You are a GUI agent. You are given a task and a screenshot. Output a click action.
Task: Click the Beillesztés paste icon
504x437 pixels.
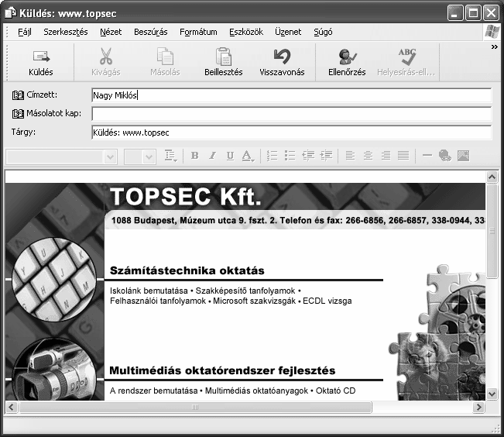tap(224, 57)
